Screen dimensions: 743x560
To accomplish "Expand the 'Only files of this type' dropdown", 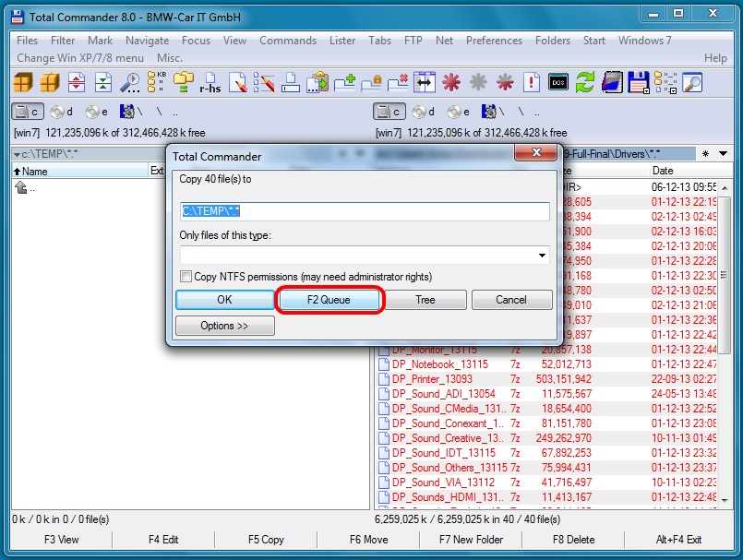I will pos(542,256).
